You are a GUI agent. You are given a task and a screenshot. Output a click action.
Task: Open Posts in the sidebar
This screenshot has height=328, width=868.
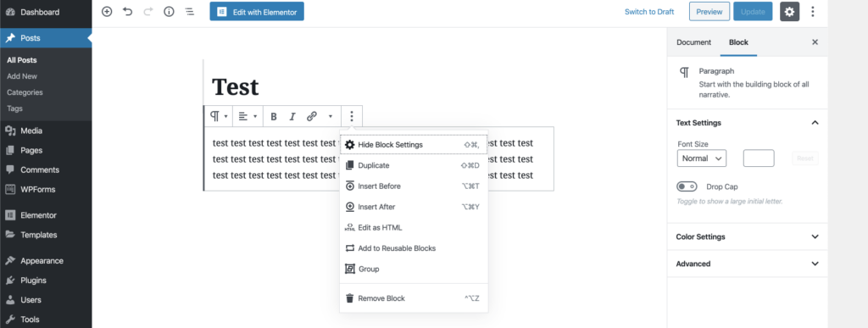coord(46,38)
